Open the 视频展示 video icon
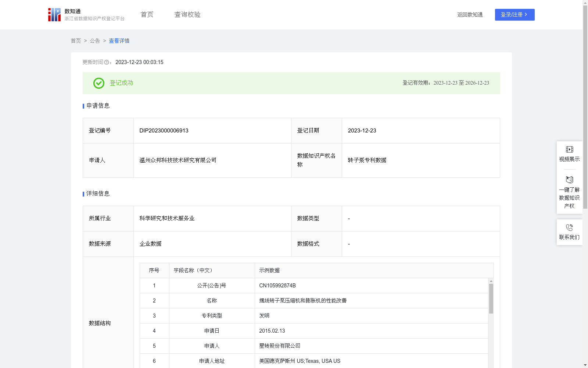The image size is (588, 368). (569, 149)
